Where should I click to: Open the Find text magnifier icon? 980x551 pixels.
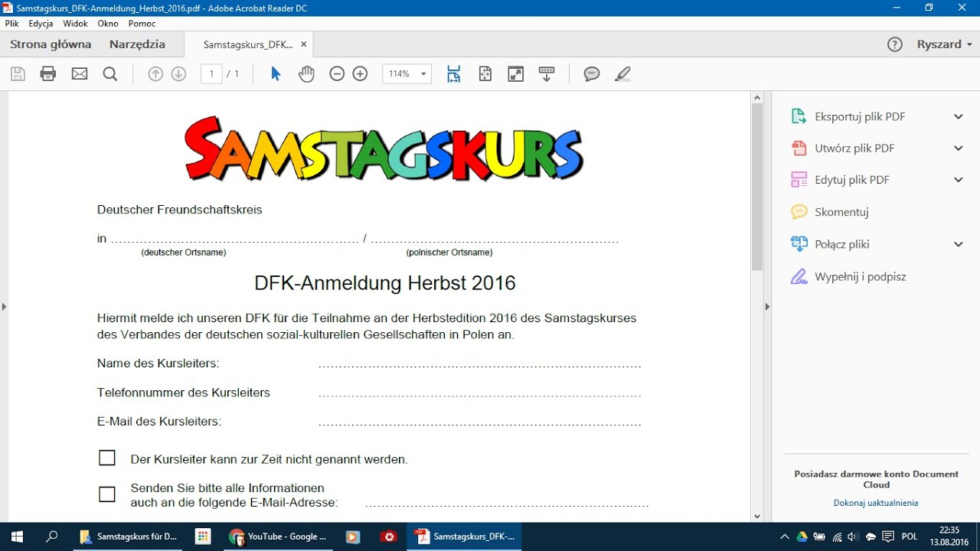click(110, 74)
